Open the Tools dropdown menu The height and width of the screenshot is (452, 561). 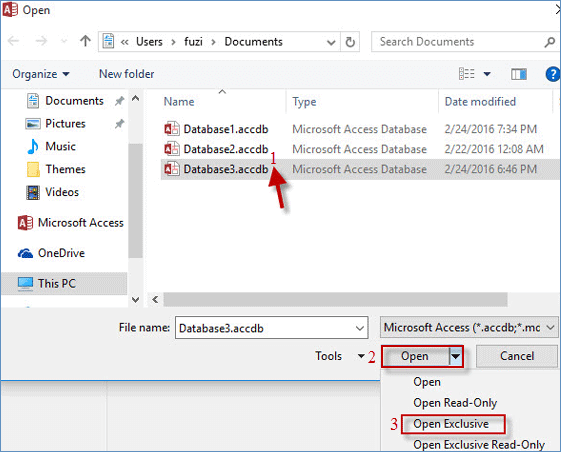(340, 356)
